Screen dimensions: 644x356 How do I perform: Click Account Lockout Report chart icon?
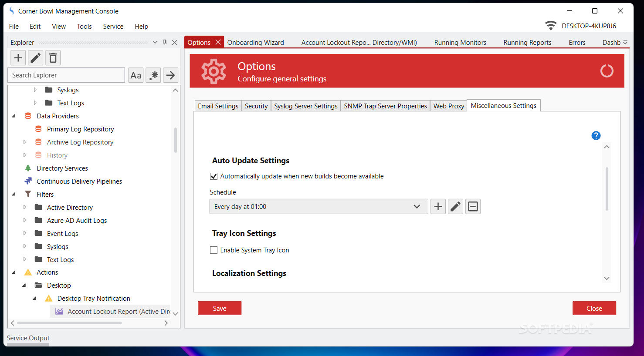[59, 312]
